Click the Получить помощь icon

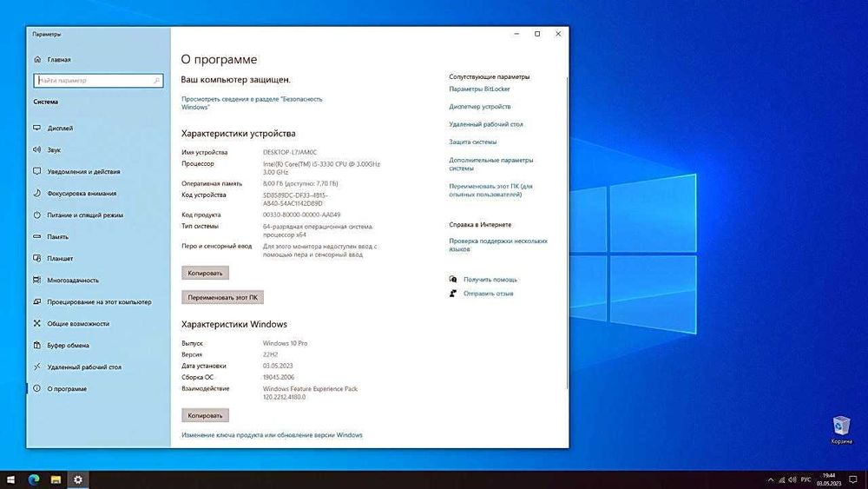pyautogui.click(x=453, y=279)
